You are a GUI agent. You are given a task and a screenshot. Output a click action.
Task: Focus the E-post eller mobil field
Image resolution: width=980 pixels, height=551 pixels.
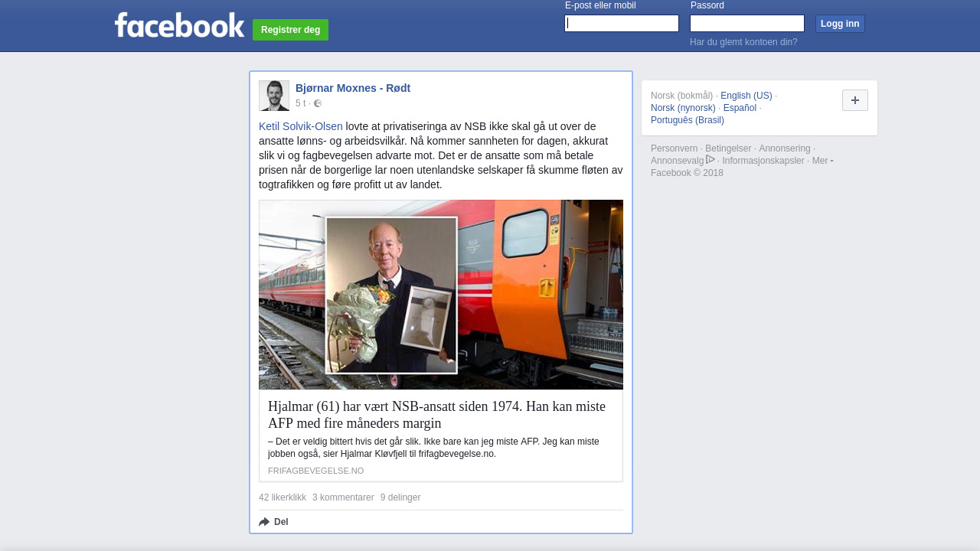pos(622,24)
